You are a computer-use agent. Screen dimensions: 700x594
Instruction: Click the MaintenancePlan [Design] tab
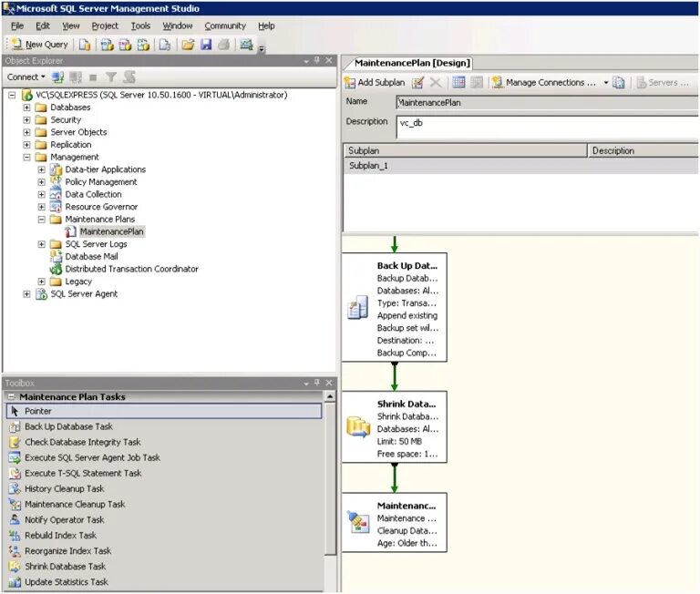[x=412, y=63]
